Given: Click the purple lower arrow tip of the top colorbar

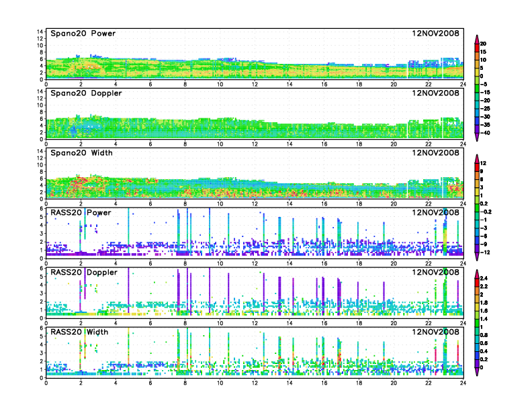Looking at the screenshot, I should 477,137.
